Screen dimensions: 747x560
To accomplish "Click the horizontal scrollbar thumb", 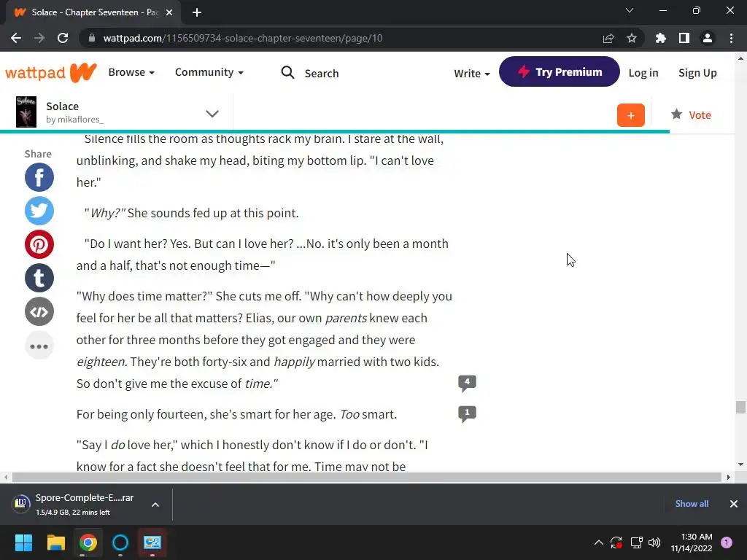I will (x=367, y=477).
